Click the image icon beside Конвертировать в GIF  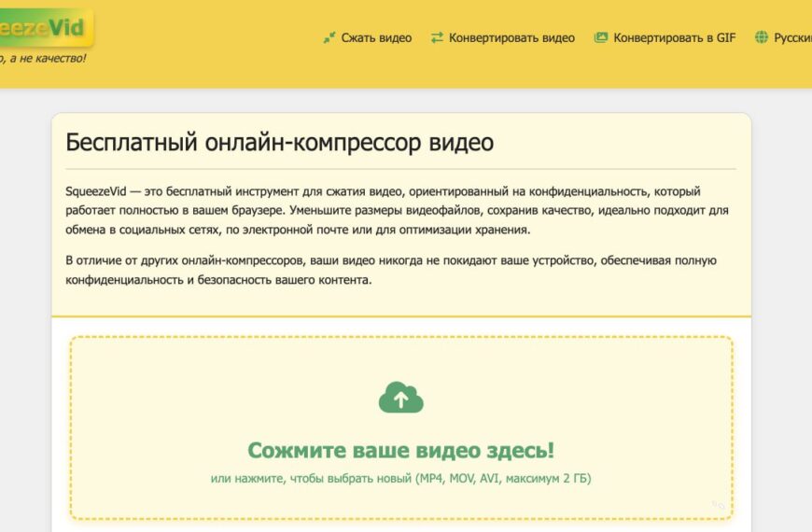point(601,37)
